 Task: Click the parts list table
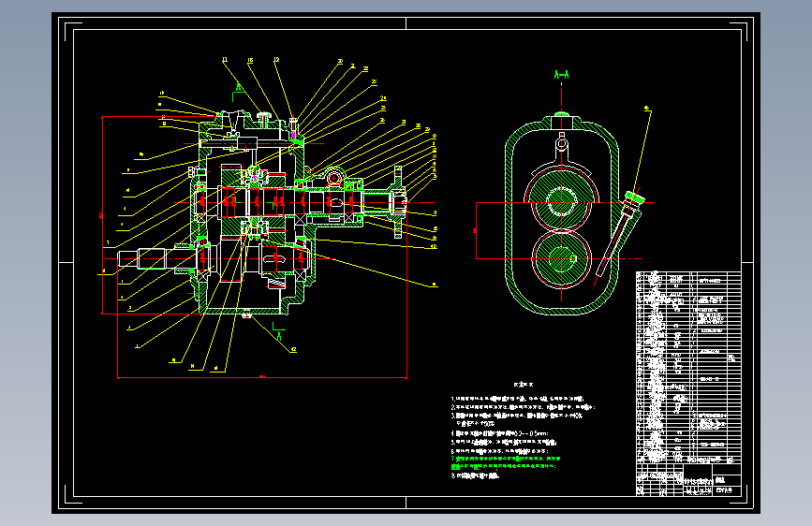[x=688, y=367]
